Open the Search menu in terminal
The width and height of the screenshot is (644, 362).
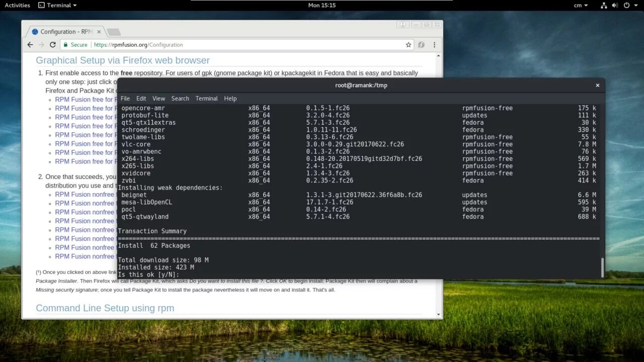click(180, 99)
